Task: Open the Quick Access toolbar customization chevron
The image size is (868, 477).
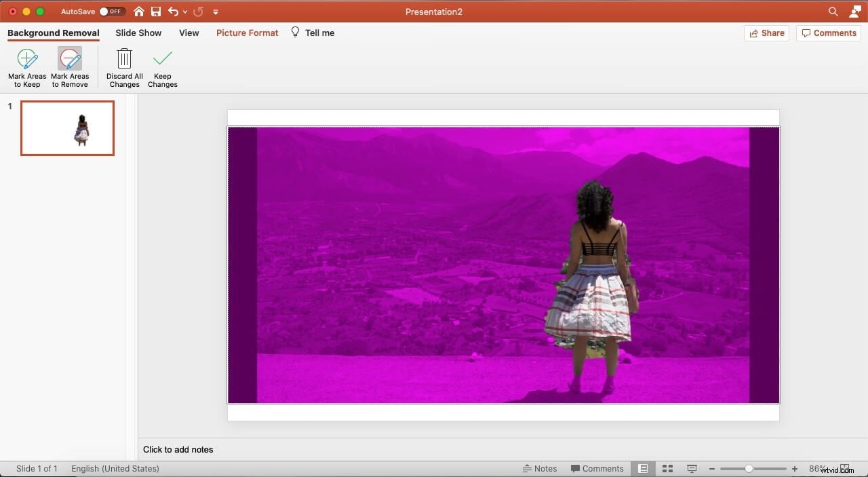Action: 216,12
